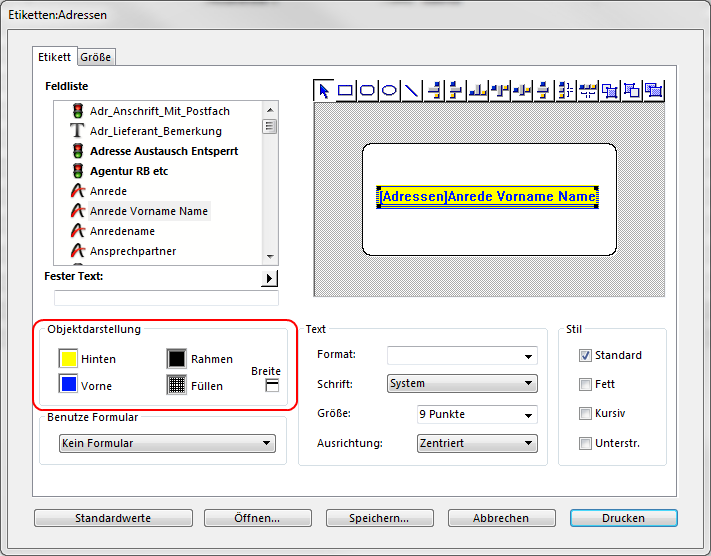The width and height of the screenshot is (711, 556).
Task: Open the Schrift font dropdown
Action: (x=462, y=383)
